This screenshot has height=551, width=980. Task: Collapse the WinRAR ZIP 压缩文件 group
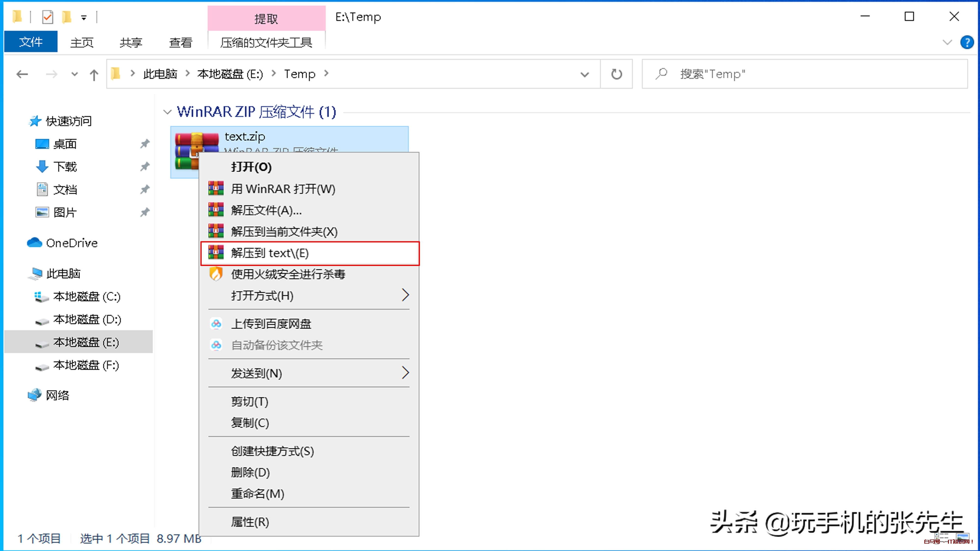(x=167, y=111)
